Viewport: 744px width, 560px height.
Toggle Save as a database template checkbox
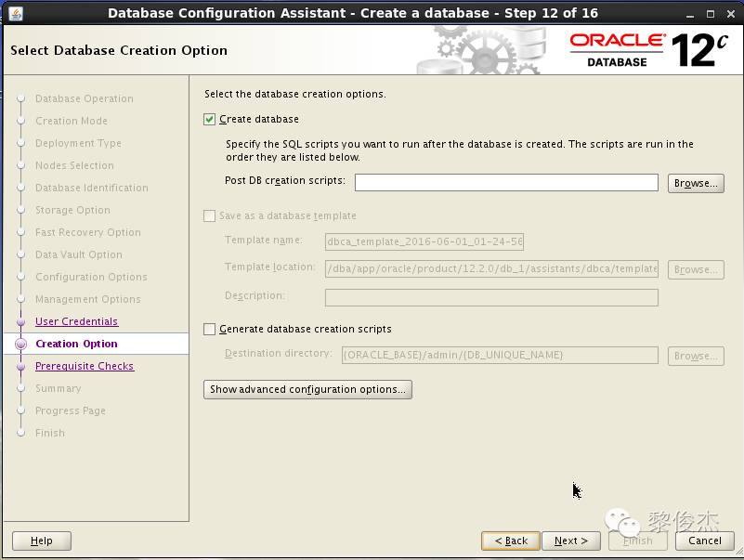pyautogui.click(x=209, y=216)
